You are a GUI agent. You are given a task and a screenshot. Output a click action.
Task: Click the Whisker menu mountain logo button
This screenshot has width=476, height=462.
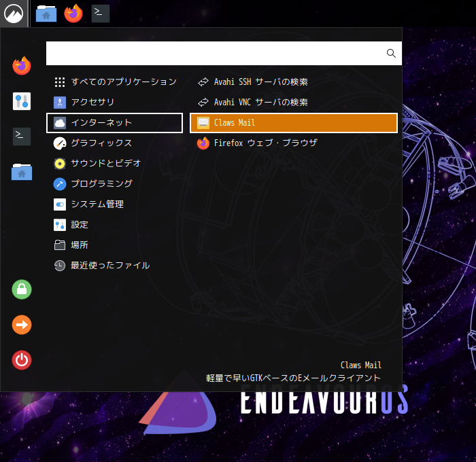(14, 14)
